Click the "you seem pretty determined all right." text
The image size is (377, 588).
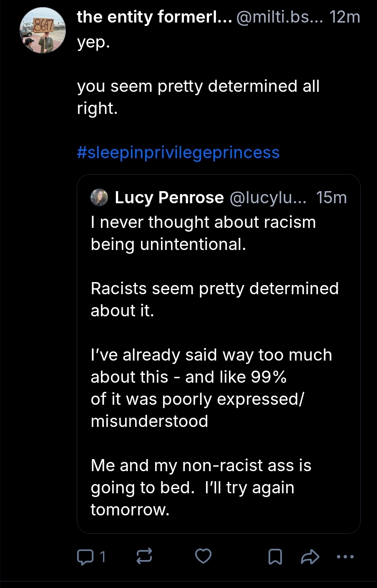point(198,97)
